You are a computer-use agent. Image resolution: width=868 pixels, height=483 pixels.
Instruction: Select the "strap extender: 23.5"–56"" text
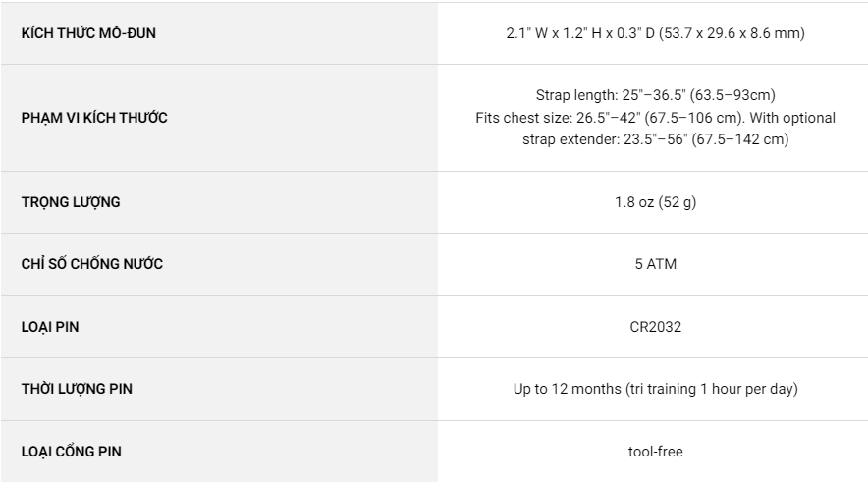click(x=604, y=139)
